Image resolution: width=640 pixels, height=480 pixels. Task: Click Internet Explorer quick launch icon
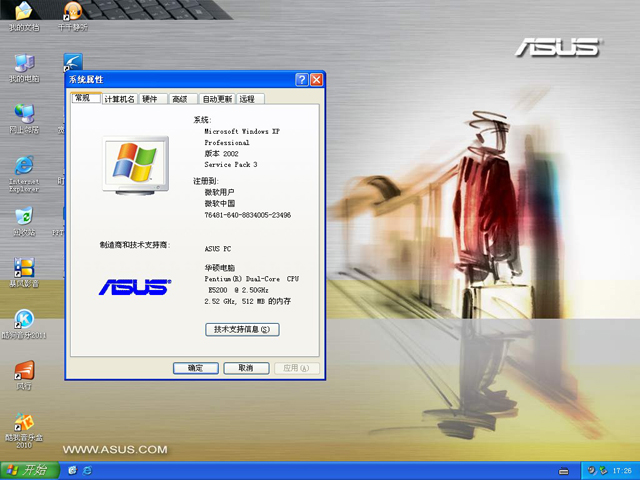pos(87,471)
